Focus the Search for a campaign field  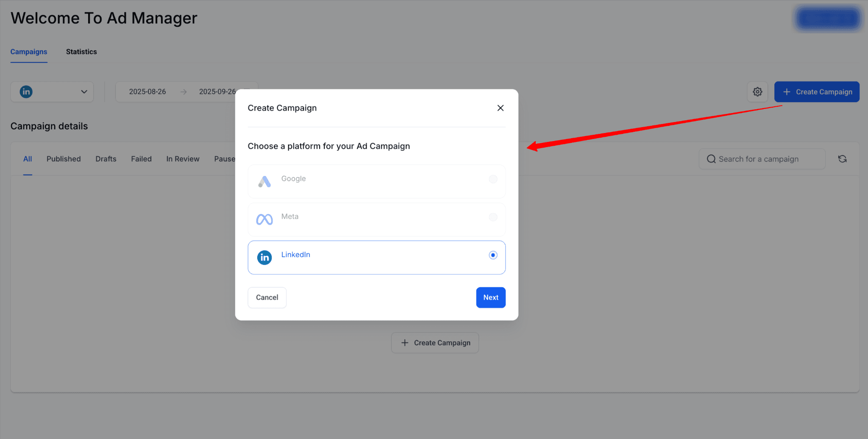pyautogui.click(x=762, y=159)
